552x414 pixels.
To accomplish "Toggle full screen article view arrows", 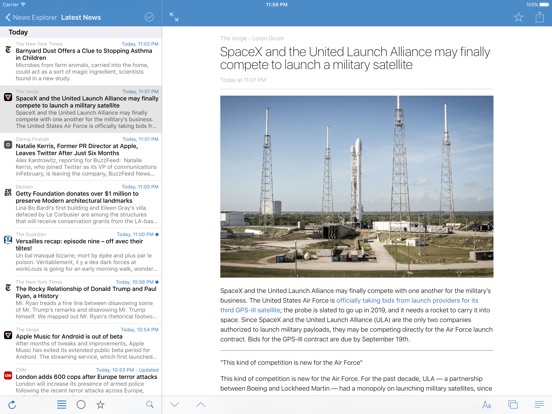I will coord(174,17).
